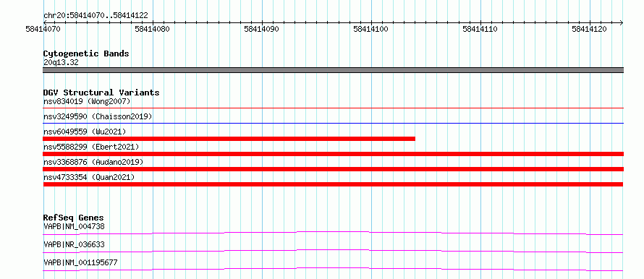Click the DGV Structural Variants track title
644x279 pixels.
pos(101,93)
